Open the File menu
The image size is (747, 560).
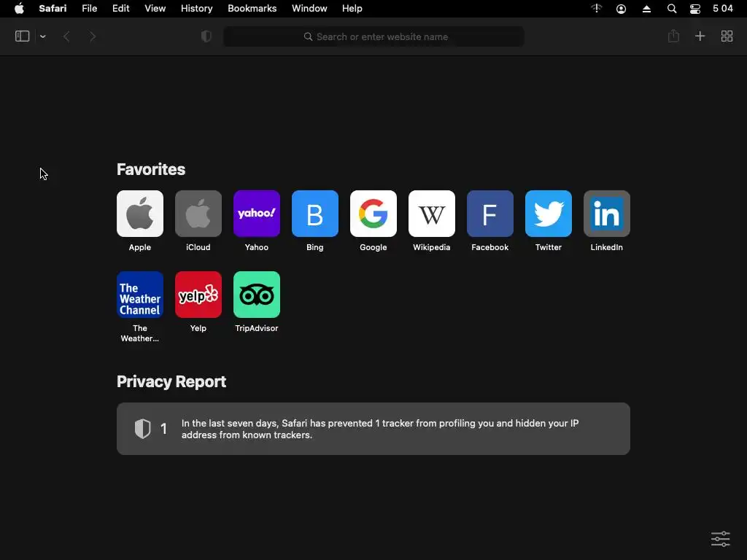pyautogui.click(x=89, y=9)
